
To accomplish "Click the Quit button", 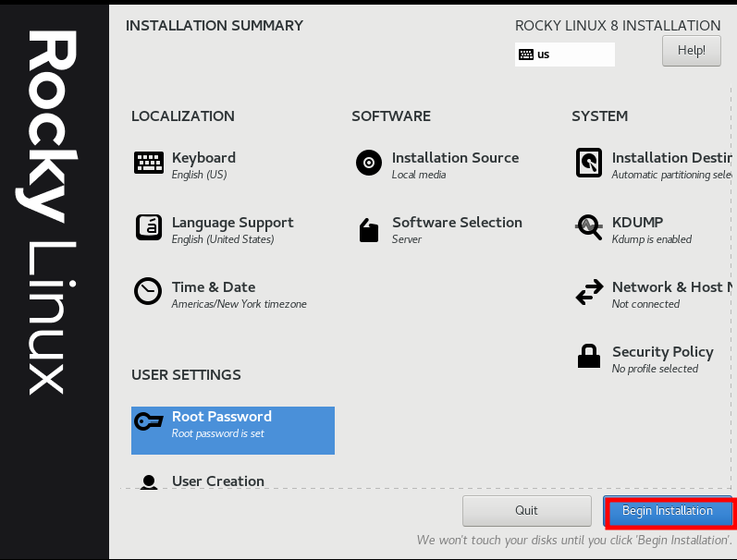I will pos(527,511).
